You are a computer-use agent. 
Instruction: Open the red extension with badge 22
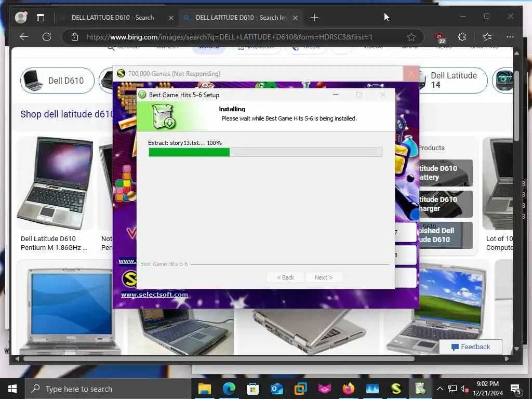click(440, 37)
